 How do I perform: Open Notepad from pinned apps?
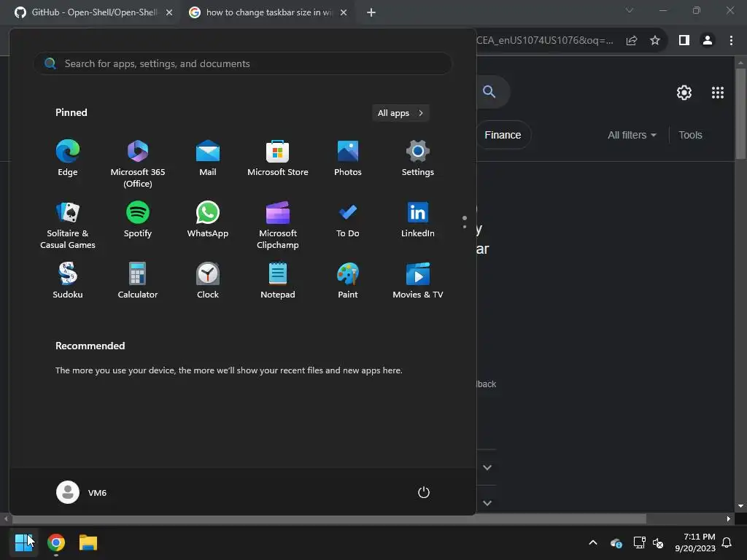point(278,281)
